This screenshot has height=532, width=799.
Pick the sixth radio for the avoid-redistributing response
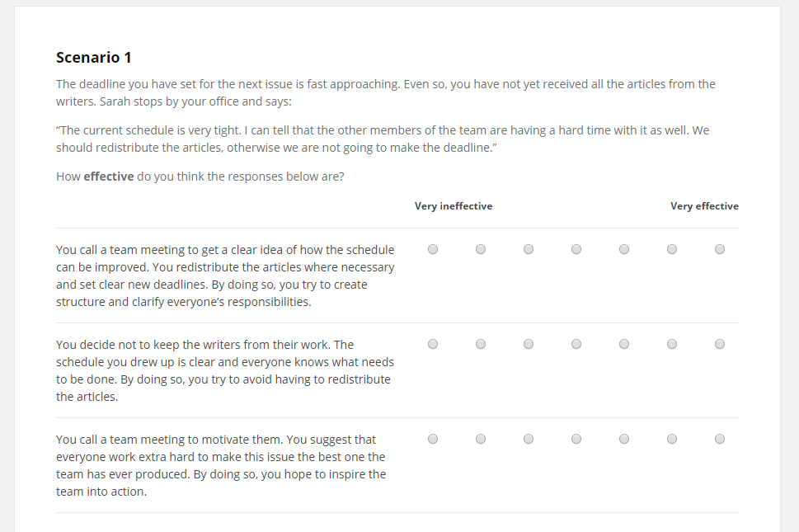click(x=672, y=344)
